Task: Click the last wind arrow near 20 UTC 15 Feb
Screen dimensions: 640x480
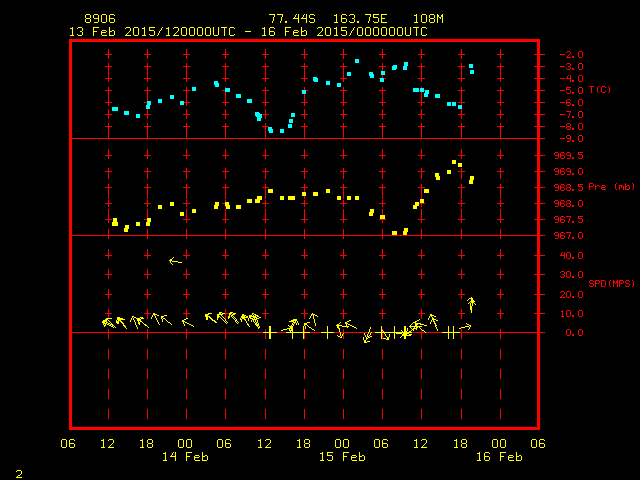Action: (471, 304)
